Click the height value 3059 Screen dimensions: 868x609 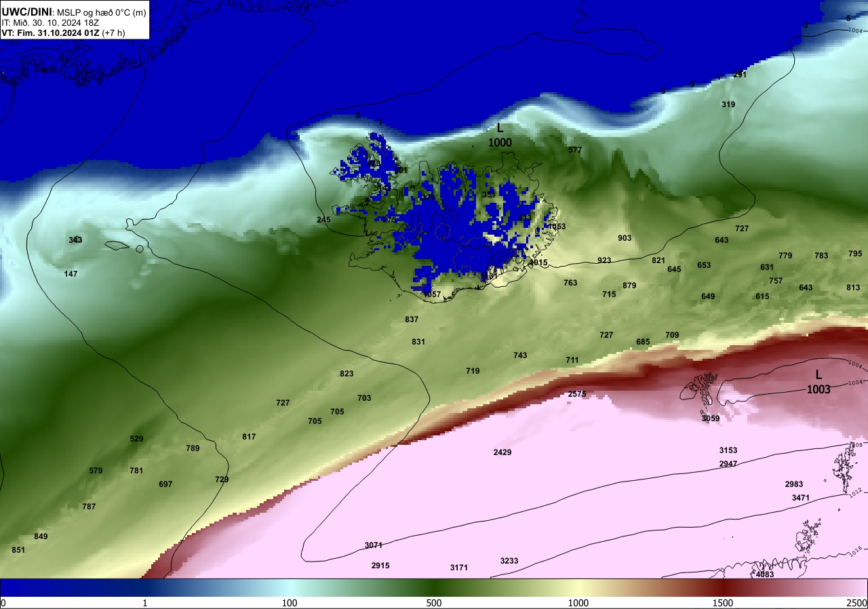(x=711, y=418)
